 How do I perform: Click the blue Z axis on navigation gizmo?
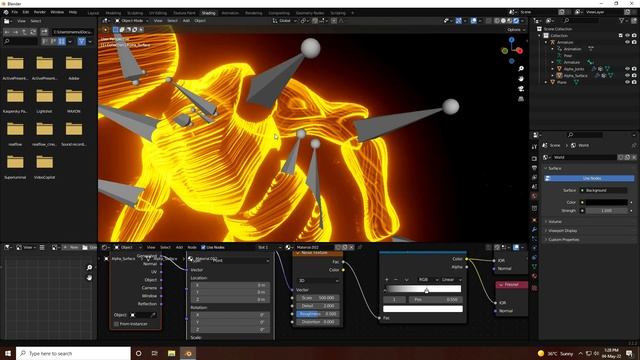pyautogui.click(x=512, y=40)
